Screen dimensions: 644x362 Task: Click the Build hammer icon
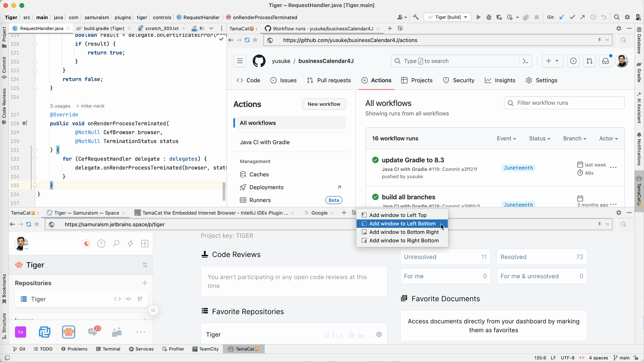click(416, 17)
